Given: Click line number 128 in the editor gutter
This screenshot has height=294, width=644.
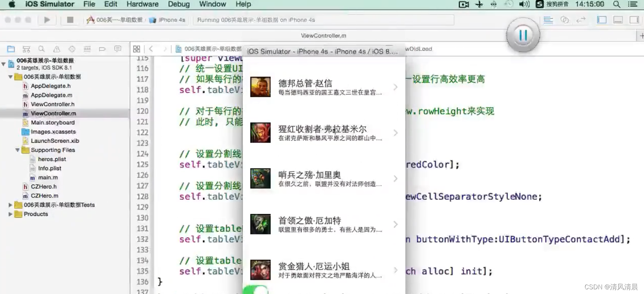Looking at the screenshot, I should click(142, 197).
